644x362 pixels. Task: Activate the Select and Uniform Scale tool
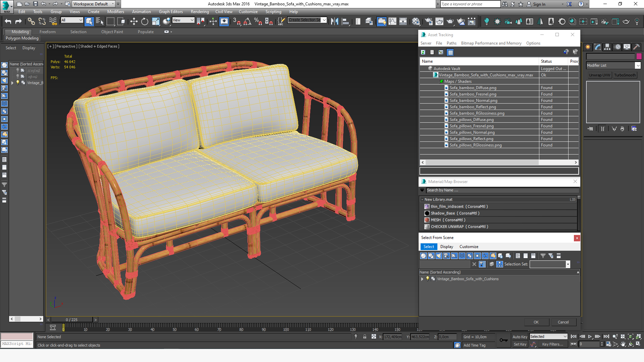click(x=156, y=21)
